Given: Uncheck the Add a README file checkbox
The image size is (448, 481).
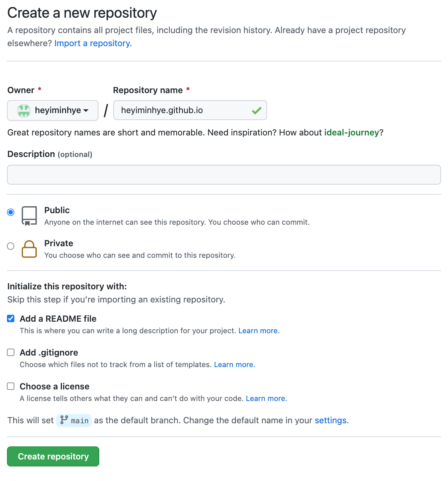Looking at the screenshot, I should 11,319.
